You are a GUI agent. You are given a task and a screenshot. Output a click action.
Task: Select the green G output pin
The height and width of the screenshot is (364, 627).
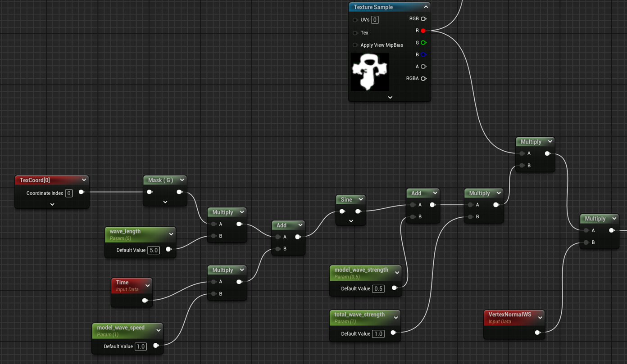pos(423,43)
